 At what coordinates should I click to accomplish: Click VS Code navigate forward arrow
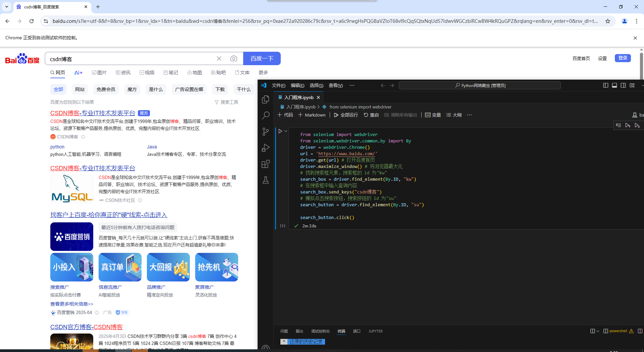[x=392, y=86]
